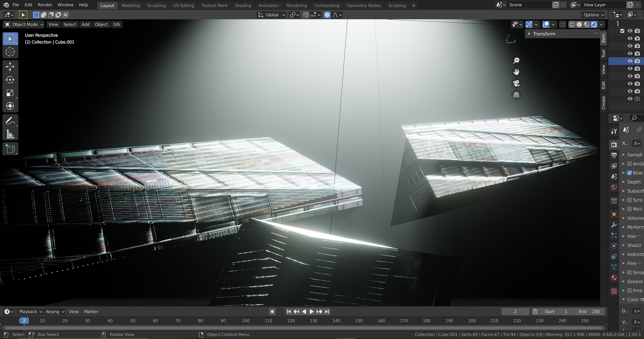Open the Global transform orientation dropdown

pyautogui.click(x=272, y=15)
